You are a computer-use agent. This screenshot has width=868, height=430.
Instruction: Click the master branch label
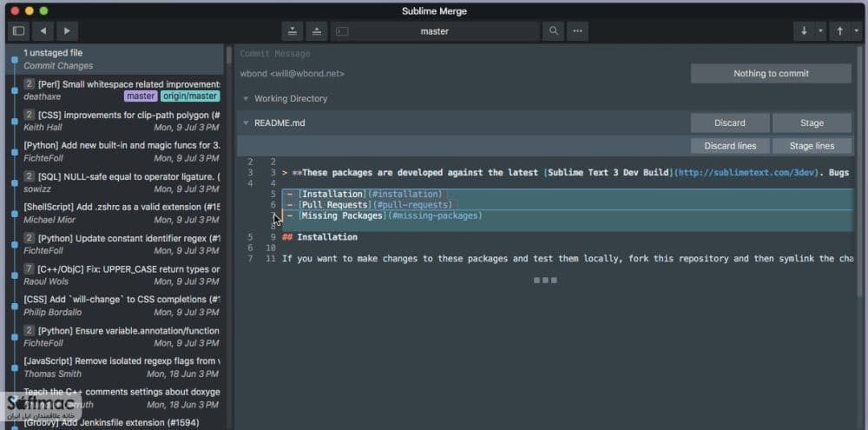tap(141, 96)
